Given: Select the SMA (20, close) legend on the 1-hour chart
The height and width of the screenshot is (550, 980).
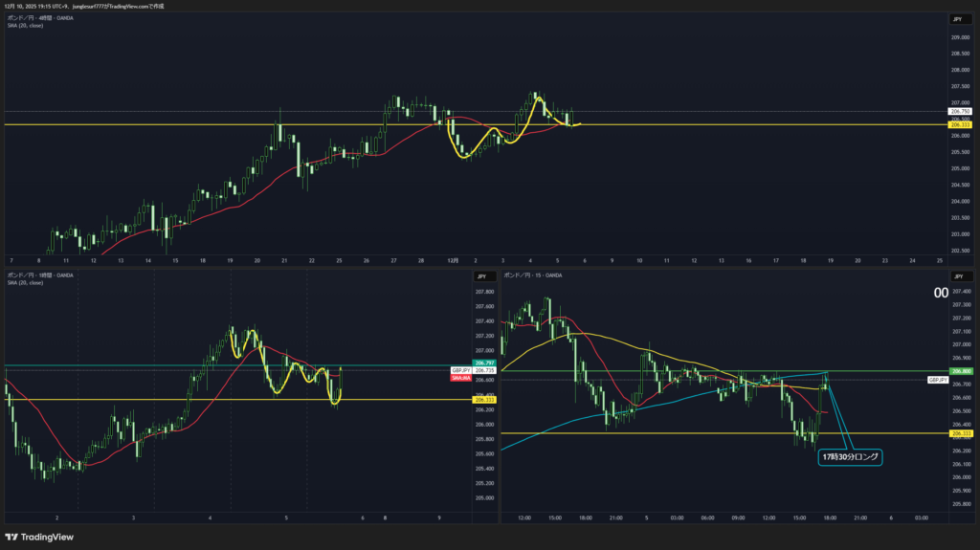Looking at the screenshot, I should tap(25, 283).
